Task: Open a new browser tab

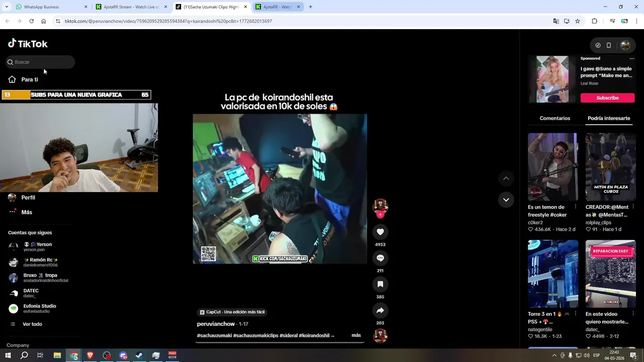Action: click(310, 7)
